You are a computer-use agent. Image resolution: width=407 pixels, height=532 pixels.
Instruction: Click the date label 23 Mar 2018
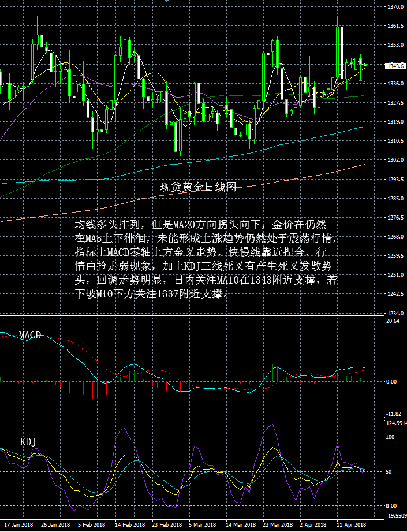point(278,525)
